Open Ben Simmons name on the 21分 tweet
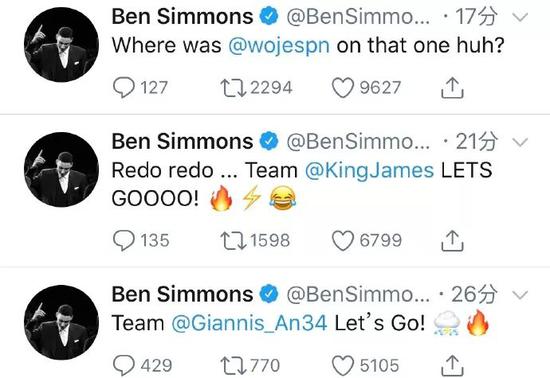Image resolution: width=550 pixels, height=378 pixels. tap(182, 141)
